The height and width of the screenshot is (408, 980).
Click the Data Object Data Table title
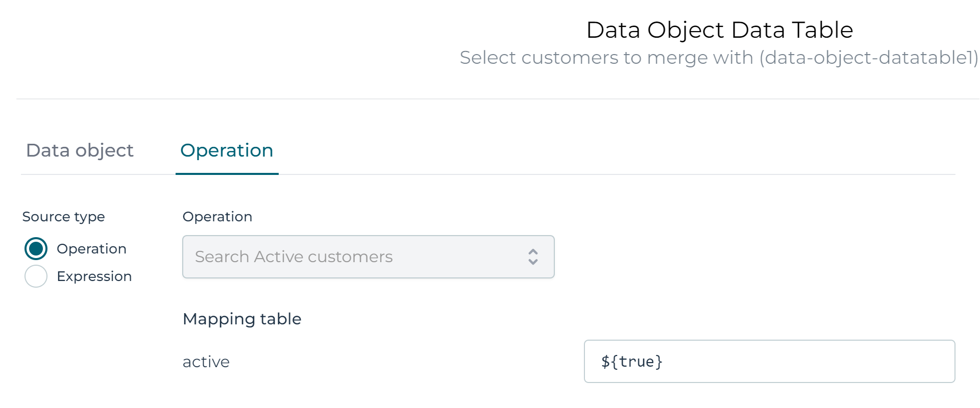720,30
